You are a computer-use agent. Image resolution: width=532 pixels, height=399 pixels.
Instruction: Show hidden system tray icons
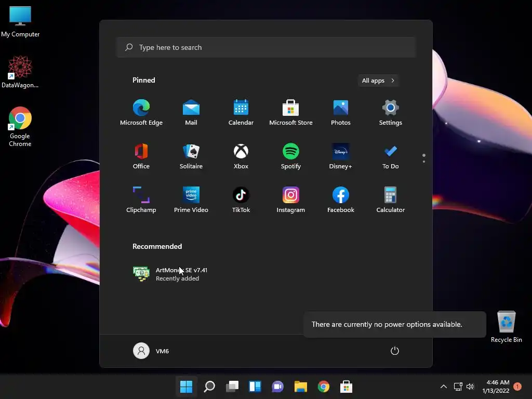(x=444, y=387)
